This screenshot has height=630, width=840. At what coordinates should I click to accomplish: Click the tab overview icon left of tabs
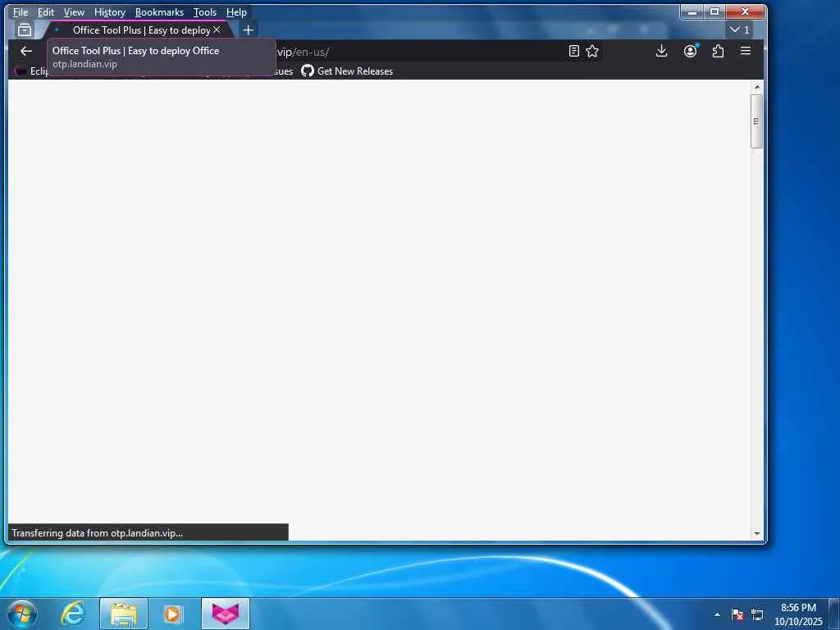coord(25,30)
